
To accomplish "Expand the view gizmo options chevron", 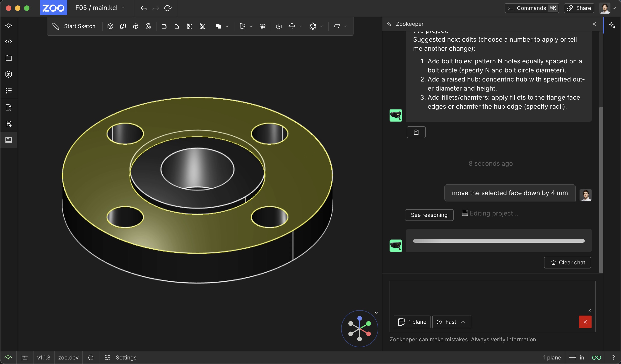I will point(376,313).
